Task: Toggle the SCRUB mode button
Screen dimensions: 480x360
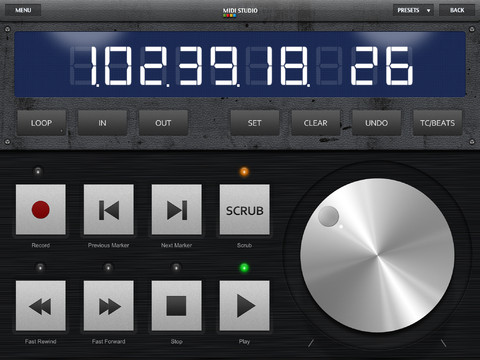Action: pyautogui.click(x=245, y=210)
